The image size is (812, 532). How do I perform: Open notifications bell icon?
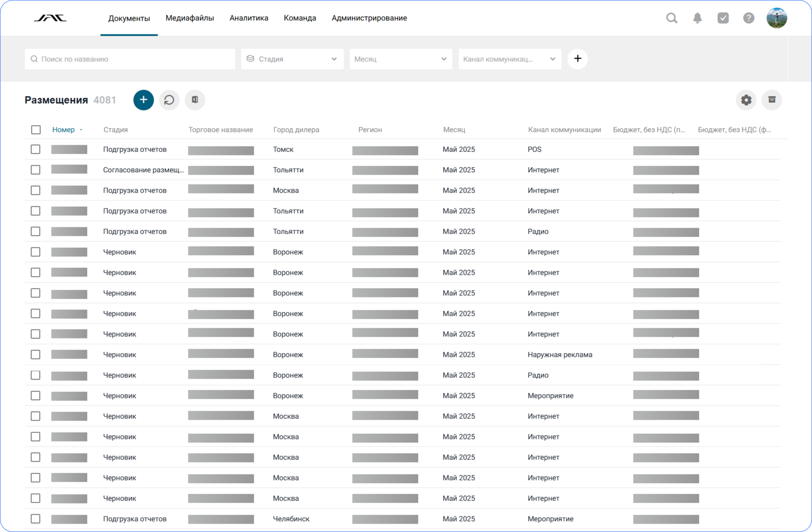pyautogui.click(x=697, y=18)
